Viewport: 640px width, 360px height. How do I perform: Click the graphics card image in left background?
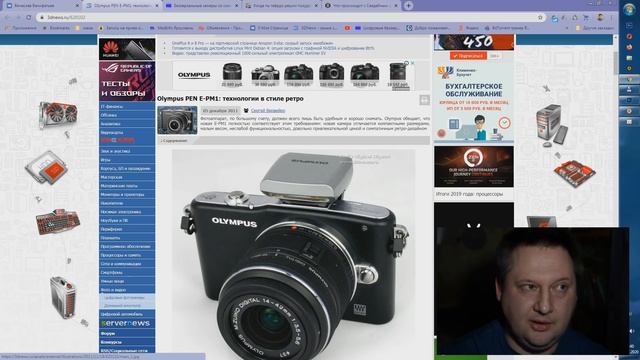pyautogui.click(x=58, y=115)
